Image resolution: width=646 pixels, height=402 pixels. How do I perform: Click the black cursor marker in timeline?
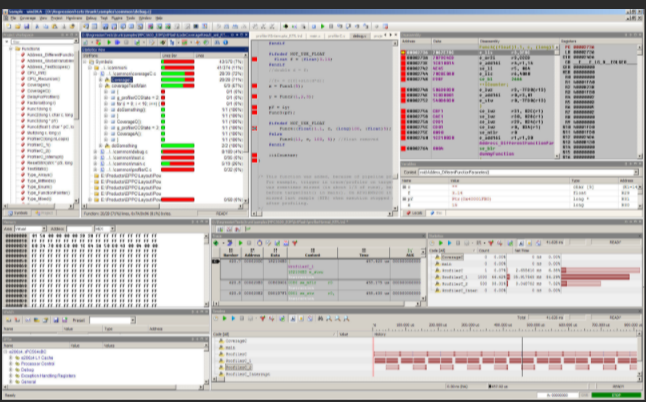(522, 356)
